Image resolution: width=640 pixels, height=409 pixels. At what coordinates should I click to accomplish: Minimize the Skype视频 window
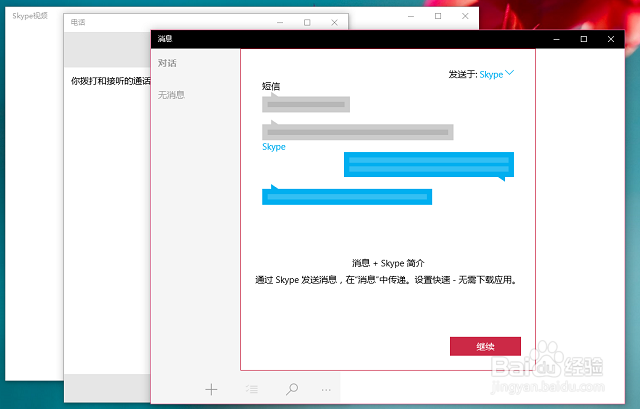point(411,16)
